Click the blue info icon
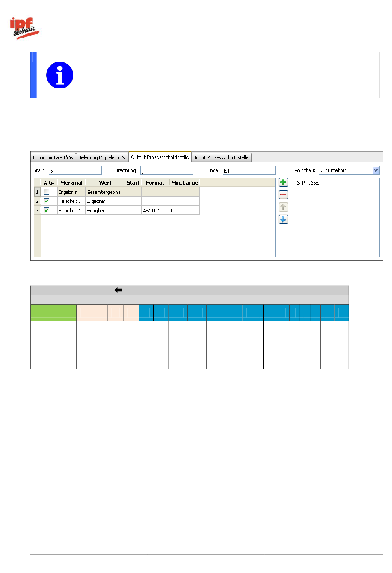This screenshot has width=392, height=573. (60, 75)
